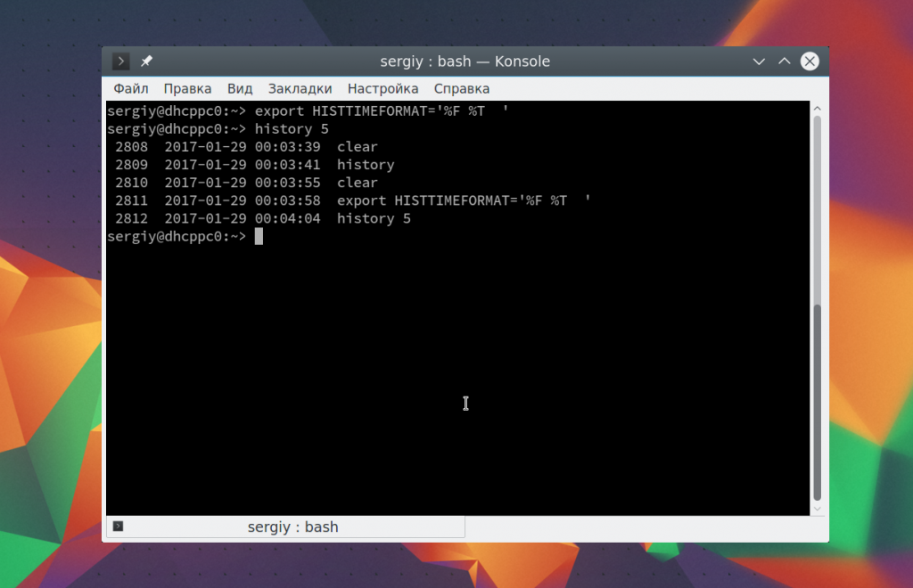
Task: Click history entry 2808 clear line
Action: coord(247,147)
